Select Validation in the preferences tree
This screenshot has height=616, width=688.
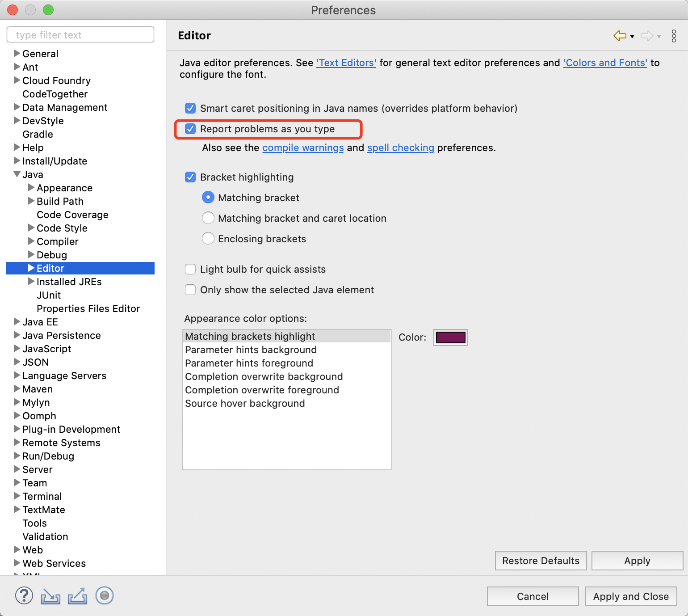coord(45,536)
